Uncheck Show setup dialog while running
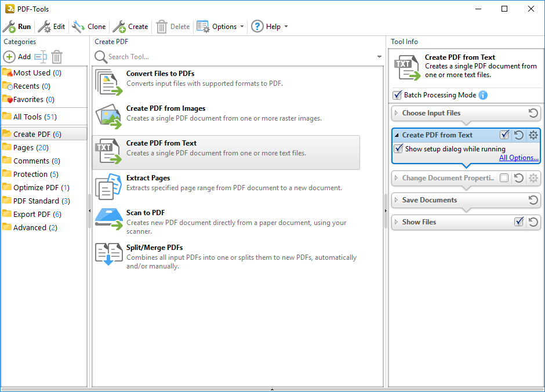This screenshot has height=392, width=545. (x=398, y=149)
